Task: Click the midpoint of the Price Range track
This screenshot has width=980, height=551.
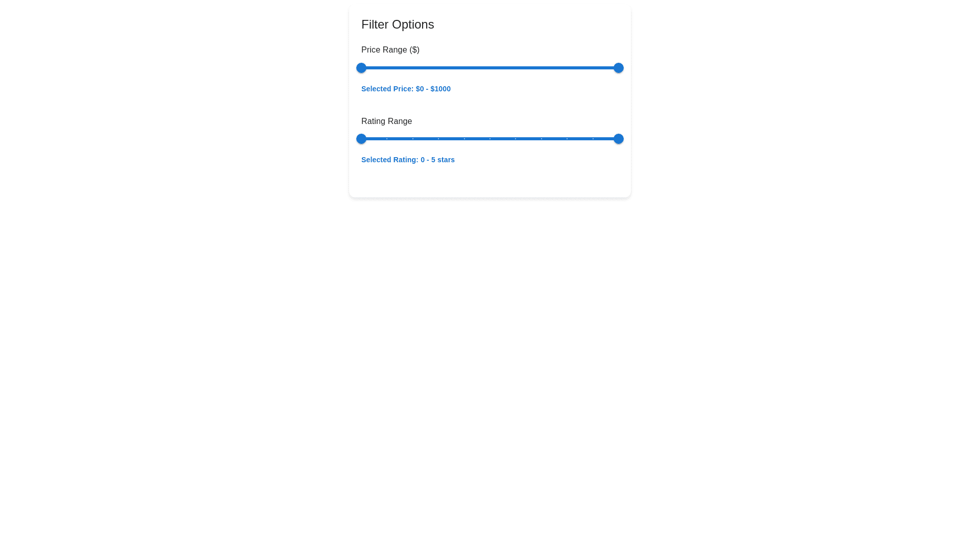Action: (x=490, y=68)
